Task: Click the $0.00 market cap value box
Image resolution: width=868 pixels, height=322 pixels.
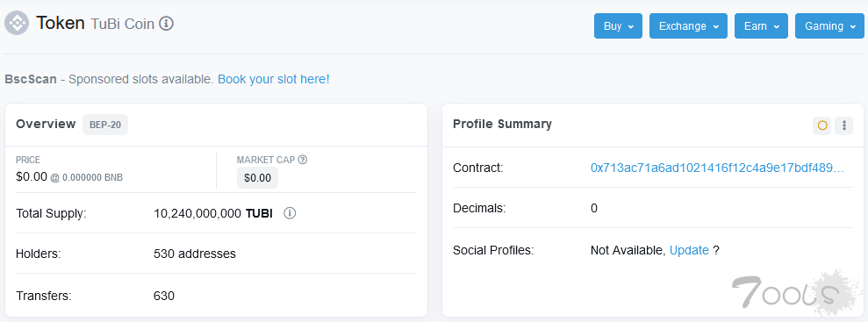Action: 257,178
